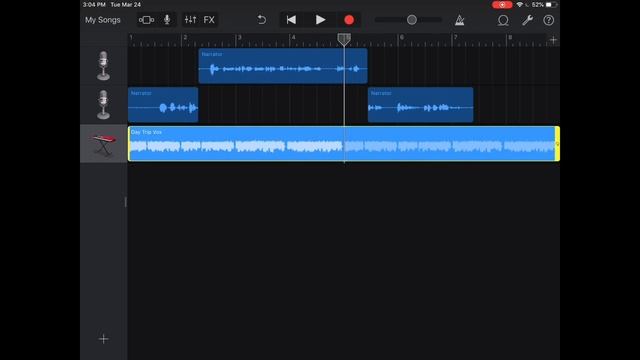The width and height of the screenshot is (640, 360).
Task: Select second microphone track header
Action: [104, 105]
